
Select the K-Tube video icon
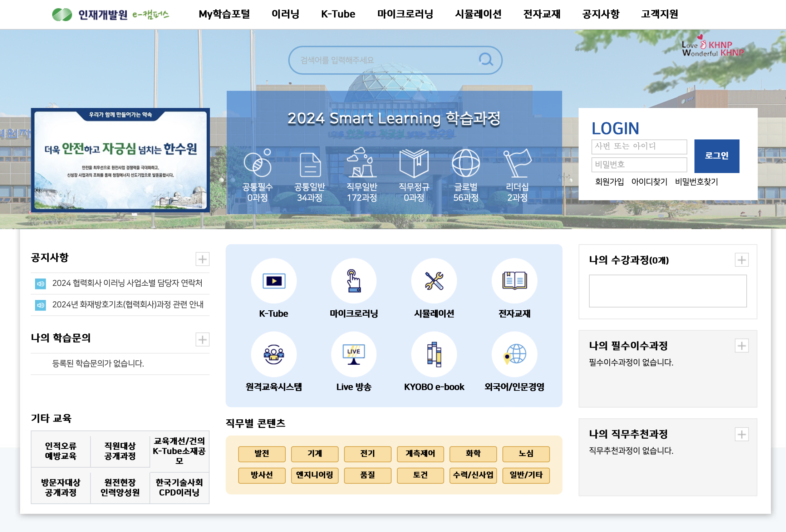coord(274,281)
